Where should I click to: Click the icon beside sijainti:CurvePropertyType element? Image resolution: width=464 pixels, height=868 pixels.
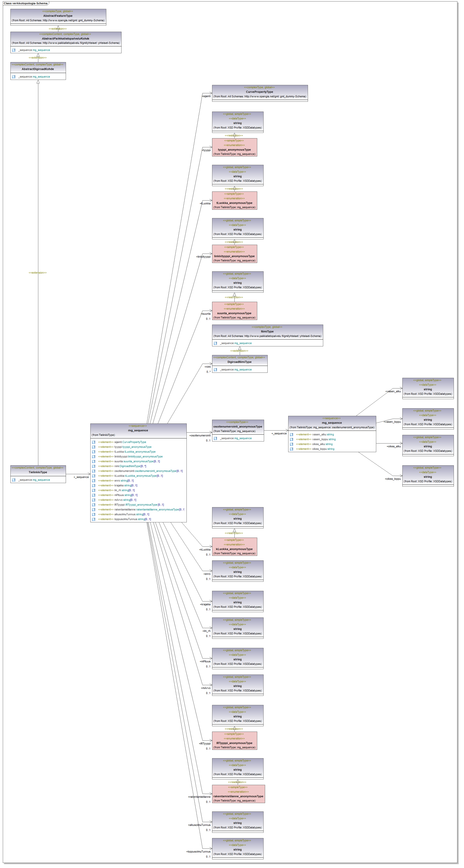93,442
